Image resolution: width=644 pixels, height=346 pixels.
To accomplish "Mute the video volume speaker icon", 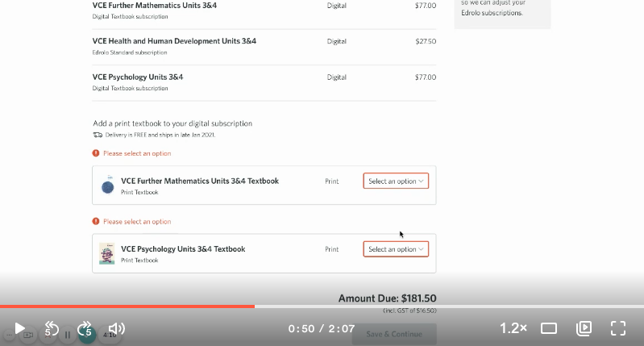I will tap(117, 328).
